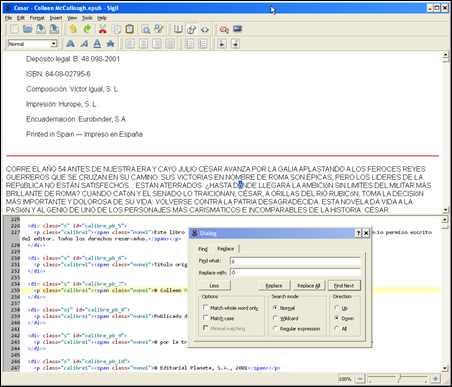The image size is (452, 387).
Task: Apply underline formatting
Action: coord(97,44)
